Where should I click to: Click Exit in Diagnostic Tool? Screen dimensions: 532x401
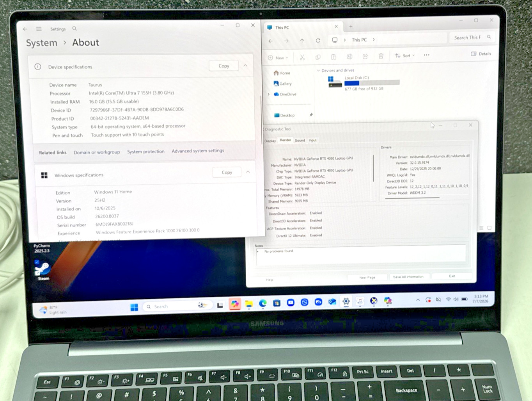pyautogui.click(x=452, y=276)
